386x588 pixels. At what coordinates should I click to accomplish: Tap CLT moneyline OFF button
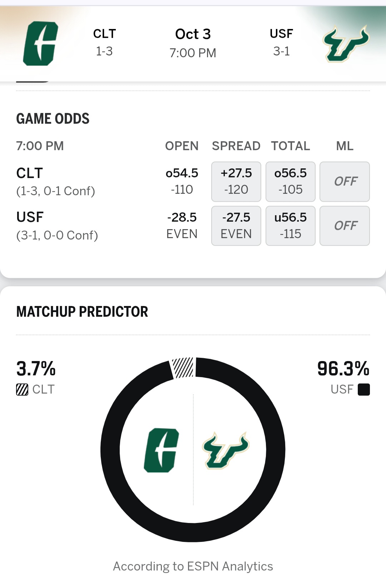point(345,182)
